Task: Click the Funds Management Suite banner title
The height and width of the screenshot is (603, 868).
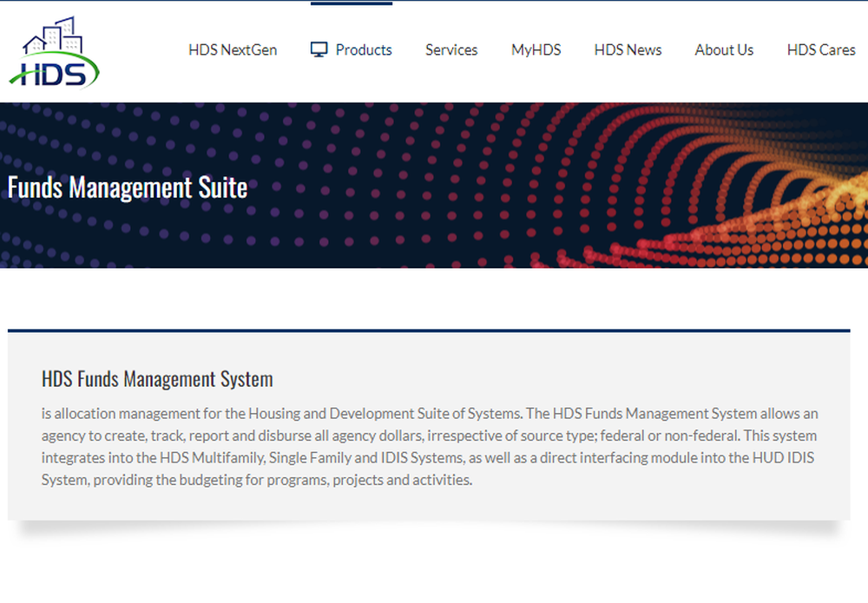Action: click(128, 187)
